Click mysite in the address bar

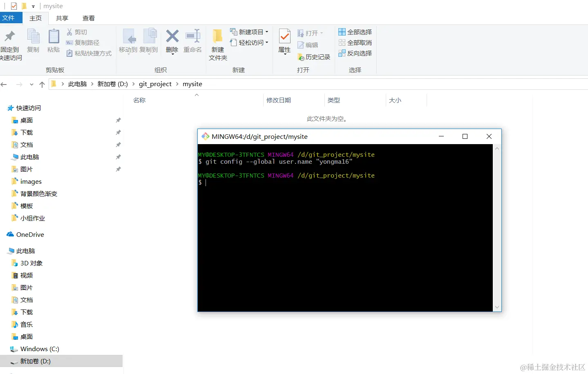(192, 84)
